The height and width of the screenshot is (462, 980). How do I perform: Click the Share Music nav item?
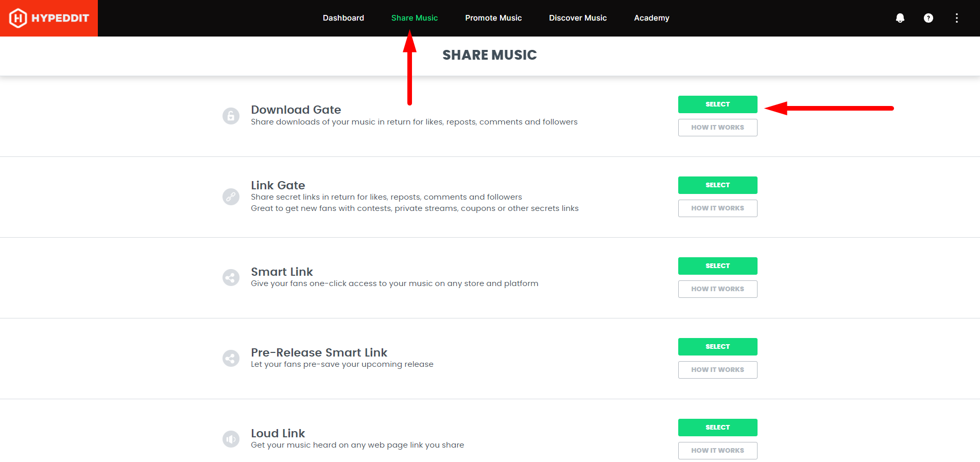tap(414, 18)
